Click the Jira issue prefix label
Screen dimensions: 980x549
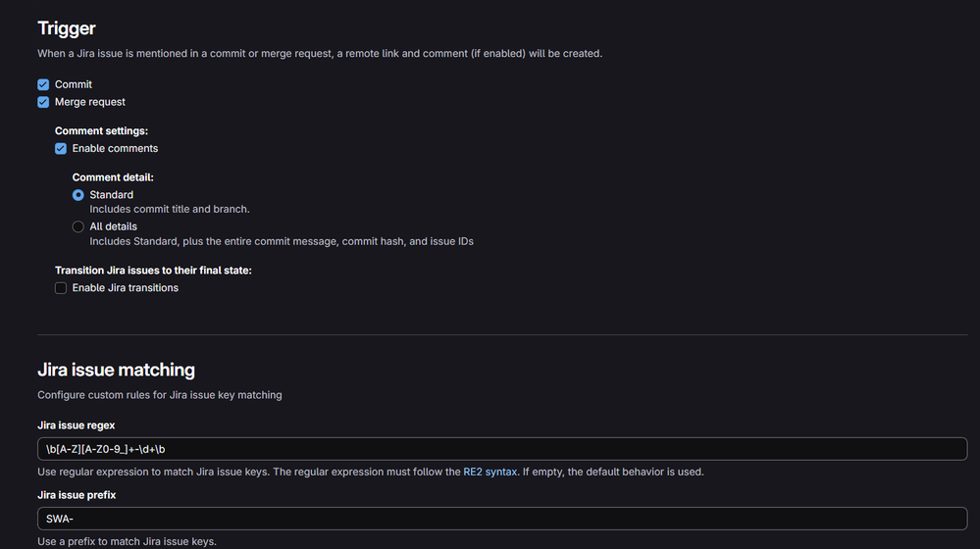tap(77, 495)
